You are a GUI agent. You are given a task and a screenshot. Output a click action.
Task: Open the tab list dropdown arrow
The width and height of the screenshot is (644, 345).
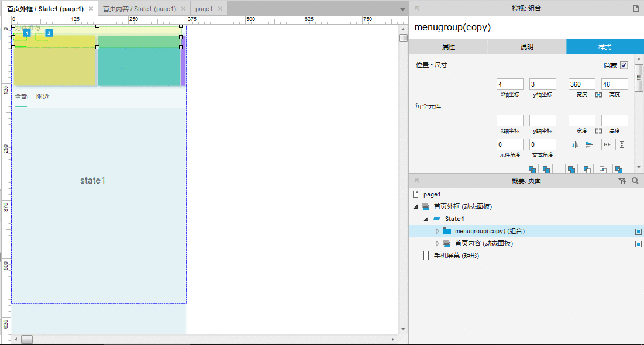click(x=402, y=9)
